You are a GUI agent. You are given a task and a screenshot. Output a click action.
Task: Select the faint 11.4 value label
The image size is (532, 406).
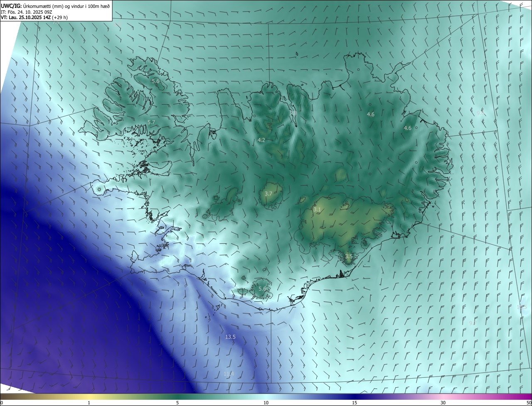[229, 374]
